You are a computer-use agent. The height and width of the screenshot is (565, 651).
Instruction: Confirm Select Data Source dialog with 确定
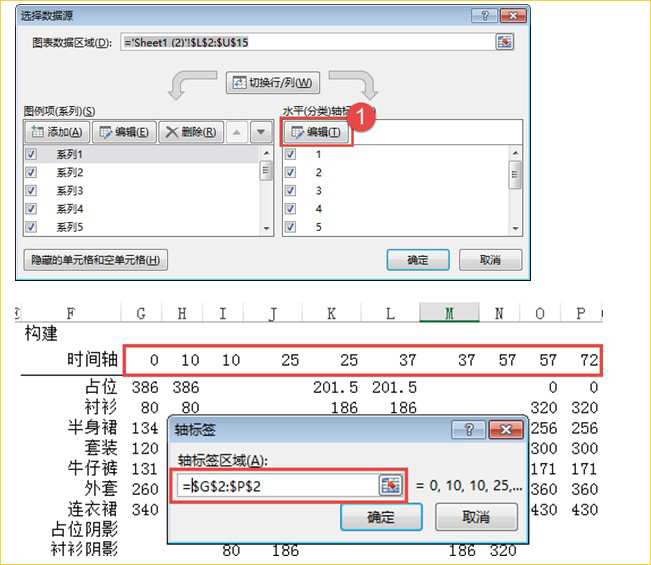[x=418, y=260]
